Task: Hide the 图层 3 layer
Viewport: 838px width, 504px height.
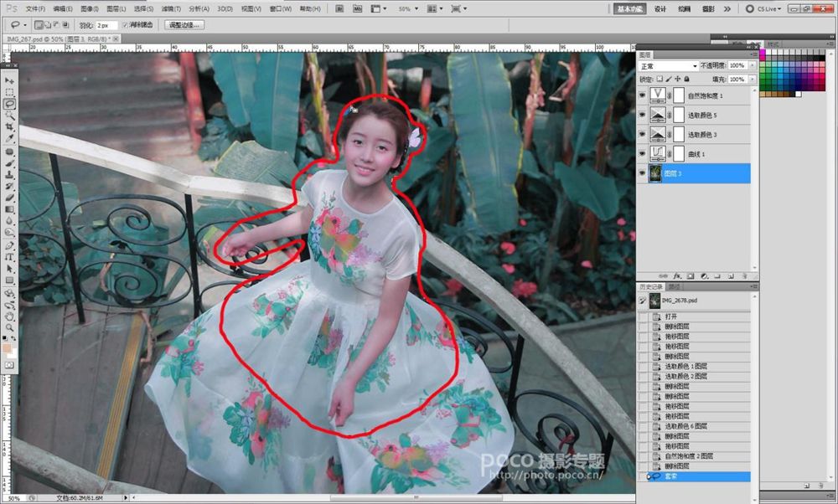Action: click(643, 173)
